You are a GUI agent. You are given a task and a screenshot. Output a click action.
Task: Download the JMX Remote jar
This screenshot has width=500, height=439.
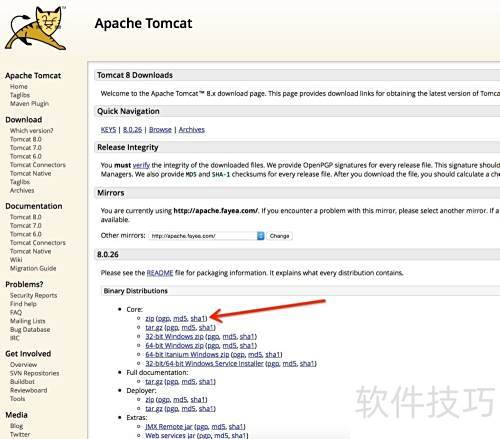tap(169, 427)
